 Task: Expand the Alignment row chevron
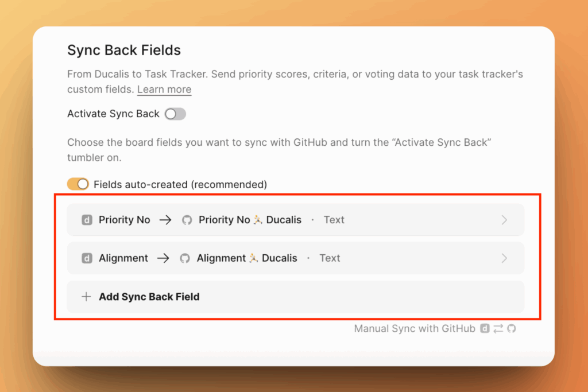point(504,258)
